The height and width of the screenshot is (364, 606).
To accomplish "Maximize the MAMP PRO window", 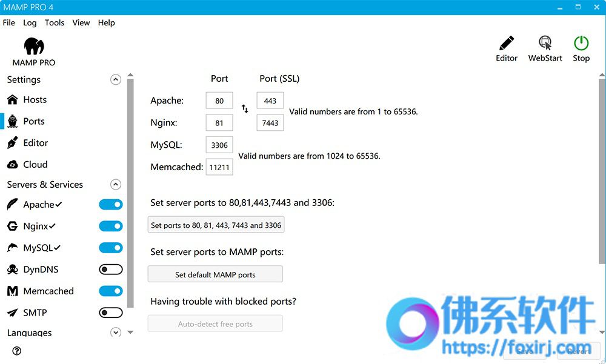I will coord(578,7).
